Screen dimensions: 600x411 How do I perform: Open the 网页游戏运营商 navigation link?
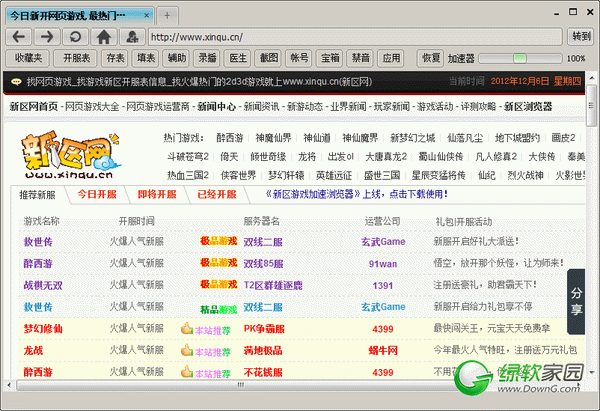pos(158,106)
